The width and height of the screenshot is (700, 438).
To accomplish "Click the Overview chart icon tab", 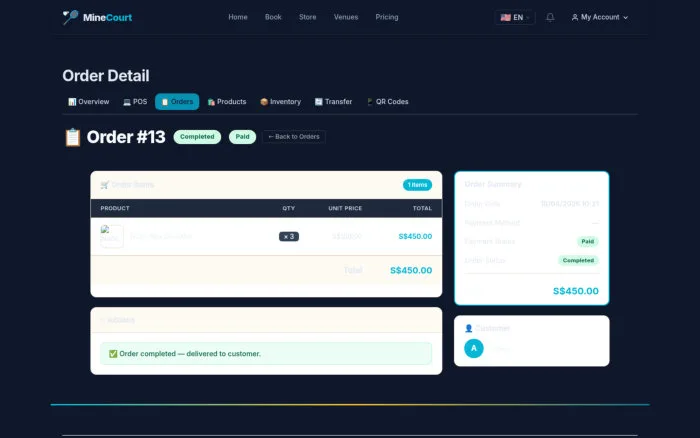I will click(x=72, y=102).
